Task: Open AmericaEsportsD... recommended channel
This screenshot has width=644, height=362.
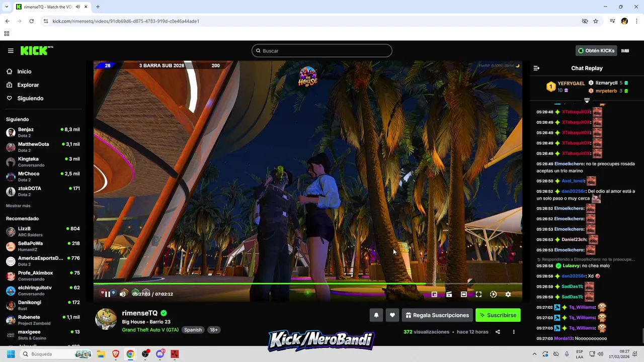Action: tap(42, 261)
